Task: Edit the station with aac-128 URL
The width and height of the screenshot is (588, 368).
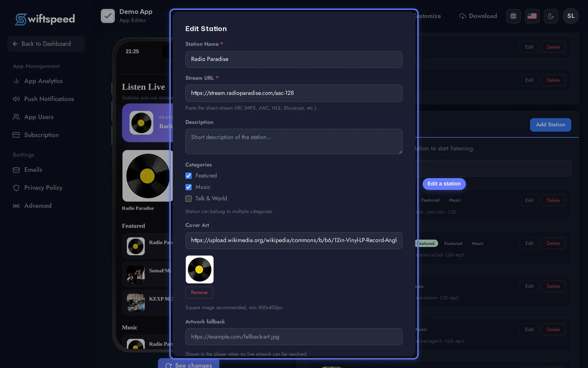Action: tap(529, 201)
